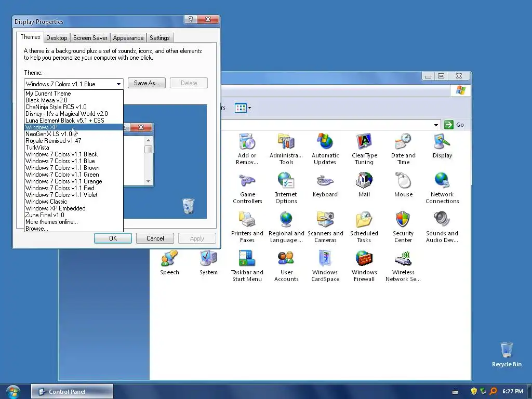Open Security Center icon
The height and width of the screenshot is (399, 532).
[x=403, y=227]
